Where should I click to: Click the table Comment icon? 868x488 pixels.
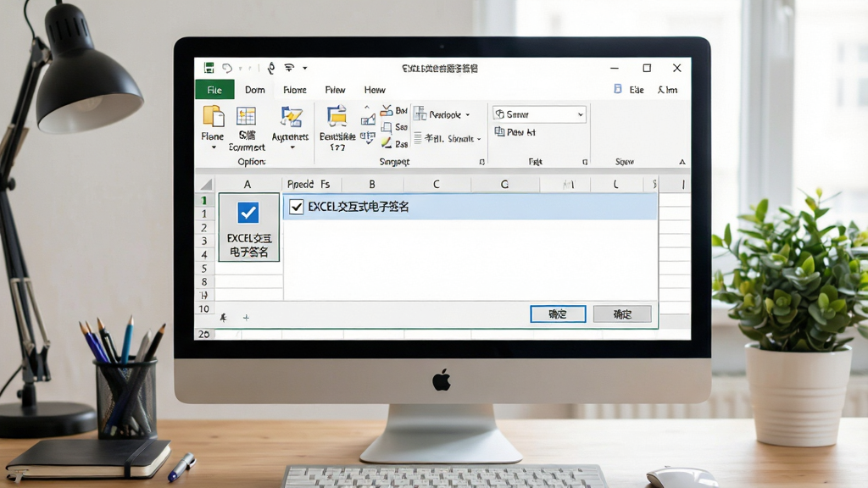pyautogui.click(x=247, y=116)
